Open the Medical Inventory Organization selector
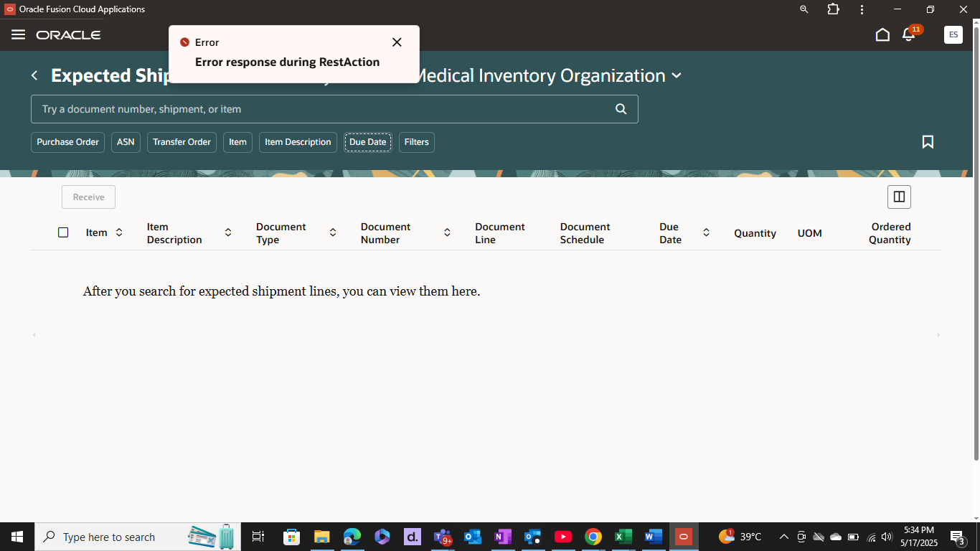Screen dimensions: 980x551 coord(676,75)
